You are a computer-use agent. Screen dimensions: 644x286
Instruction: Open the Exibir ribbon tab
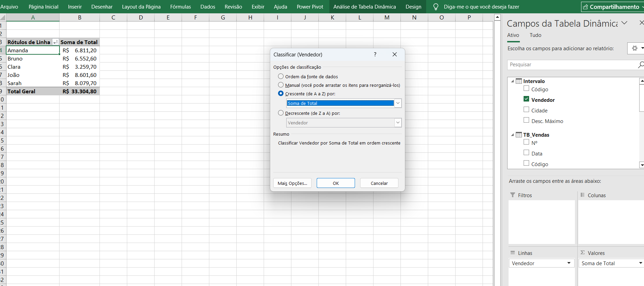(258, 7)
